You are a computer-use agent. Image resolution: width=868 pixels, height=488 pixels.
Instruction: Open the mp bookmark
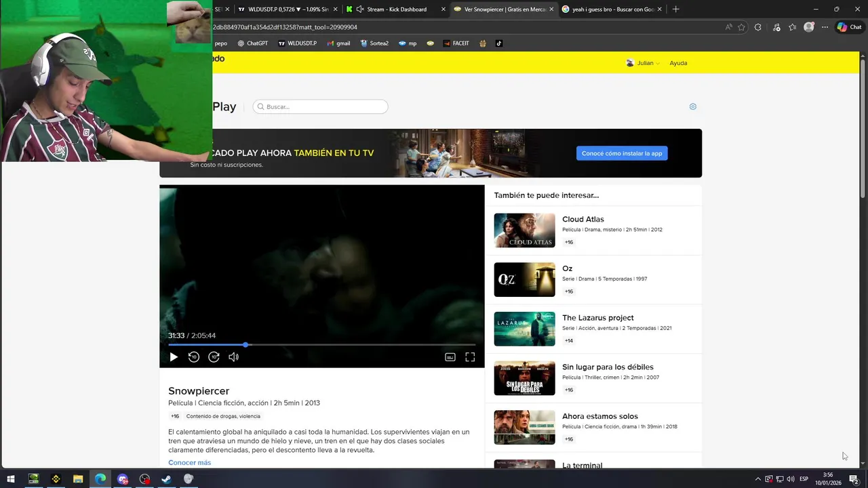tap(408, 43)
